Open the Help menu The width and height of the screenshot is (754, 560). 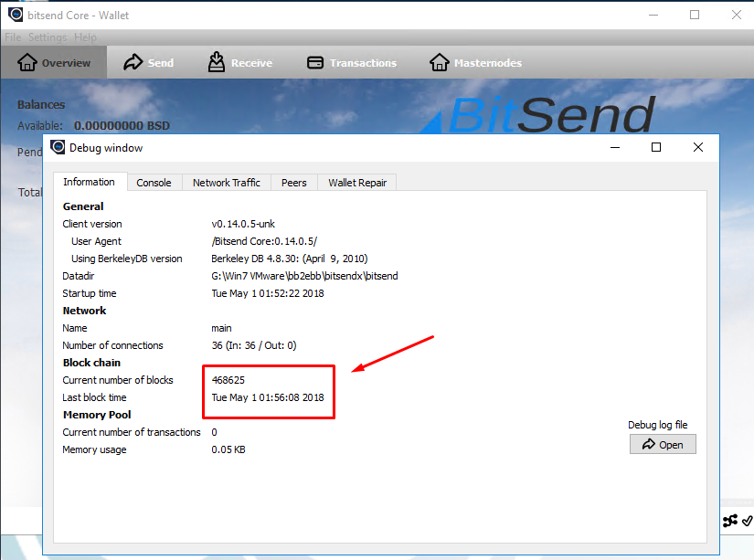coord(85,37)
